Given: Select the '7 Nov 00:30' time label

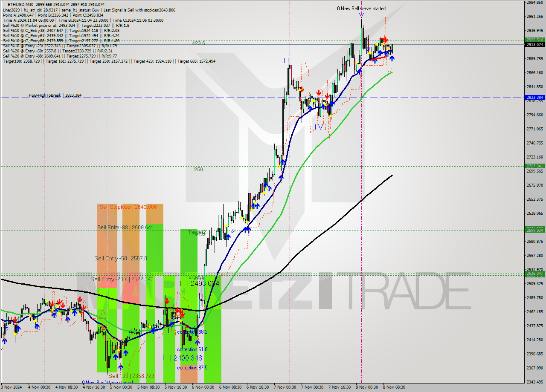Looking at the screenshot, I should click(285, 387).
